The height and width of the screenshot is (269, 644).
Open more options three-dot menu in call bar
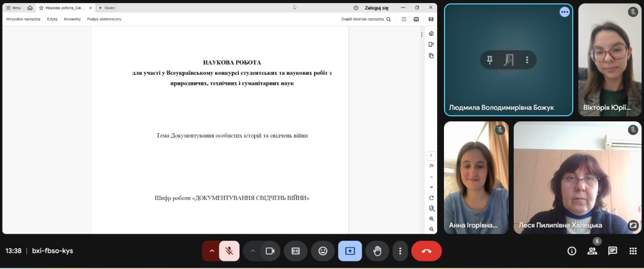[400, 251]
